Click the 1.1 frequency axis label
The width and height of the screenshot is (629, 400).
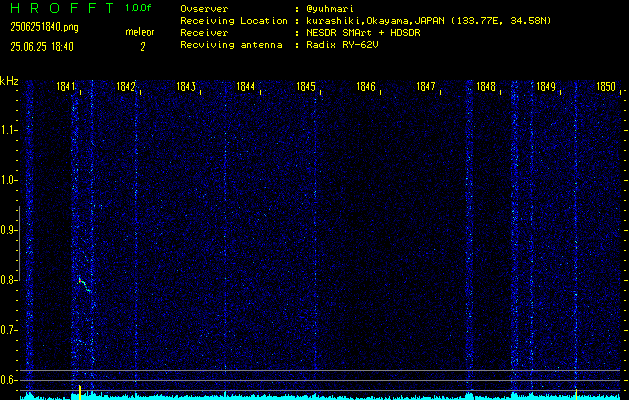pos(8,130)
